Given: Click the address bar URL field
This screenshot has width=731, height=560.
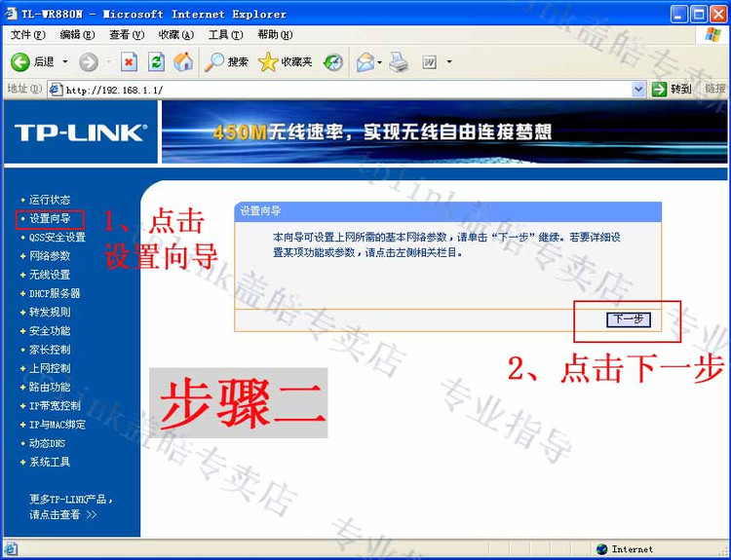Looking at the screenshot, I should pos(347,90).
